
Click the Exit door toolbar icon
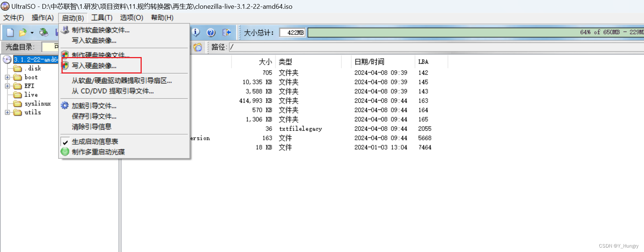click(x=227, y=33)
